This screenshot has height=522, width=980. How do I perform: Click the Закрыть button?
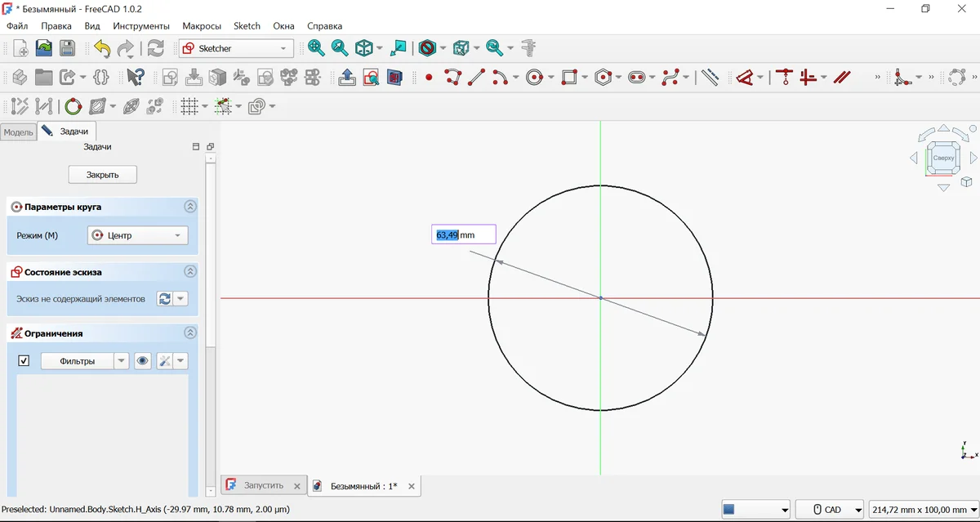[x=102, y=175]
